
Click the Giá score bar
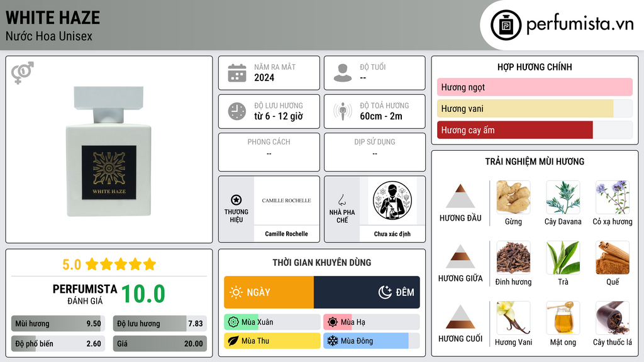click(x=160, y=344)
